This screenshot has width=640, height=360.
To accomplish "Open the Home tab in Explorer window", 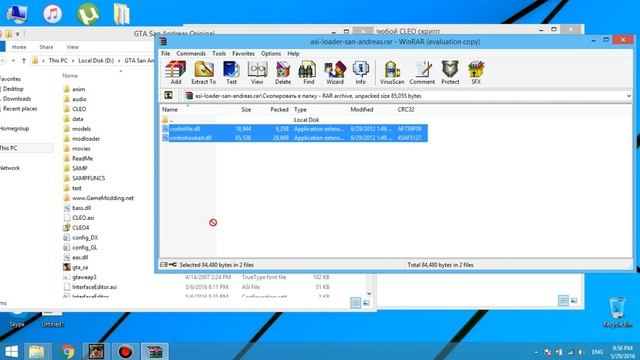I will coord(19,47).
